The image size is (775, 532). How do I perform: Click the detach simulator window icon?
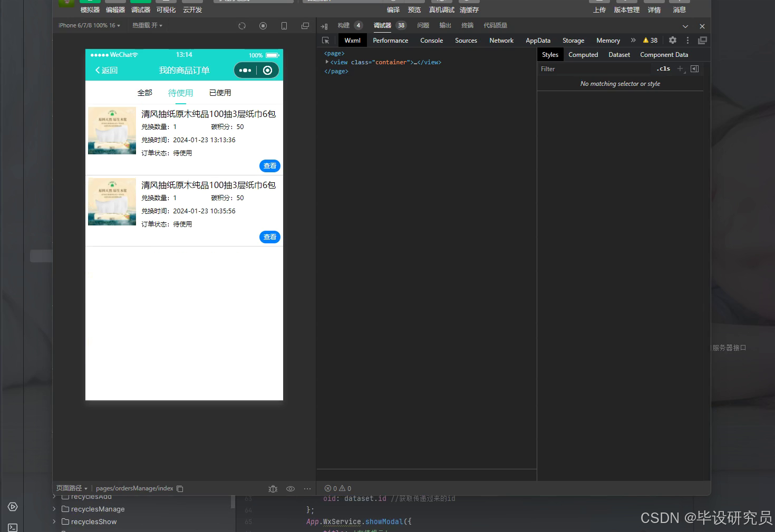(305, 26)
